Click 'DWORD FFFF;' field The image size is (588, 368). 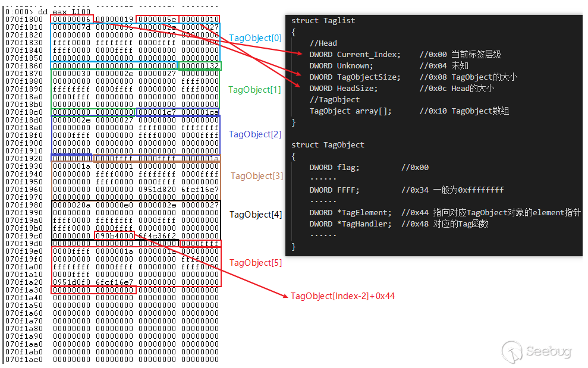[335, 190]
